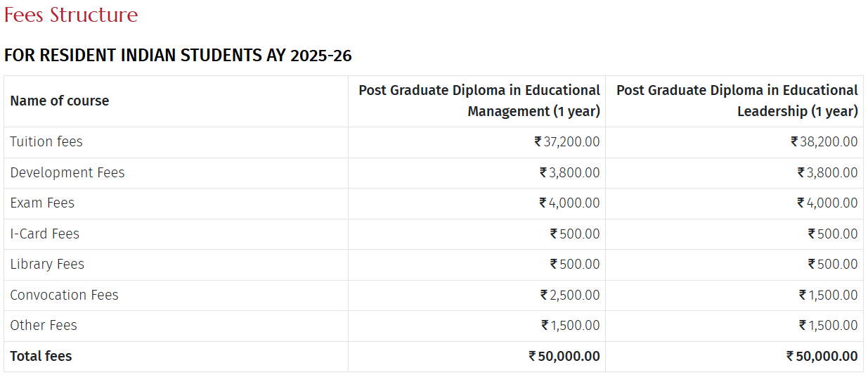
Task: Click Leadership course ₹1,500.00 convocation fee
Action: [828, 295]
